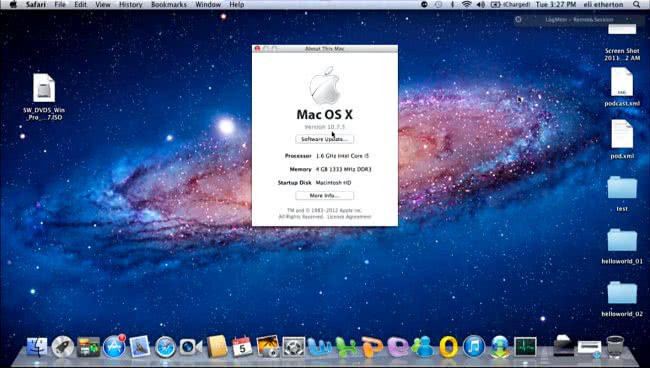This screenshot has width=650, height=368.
Task: Open Bluetooth status menu
Action: 452,5
